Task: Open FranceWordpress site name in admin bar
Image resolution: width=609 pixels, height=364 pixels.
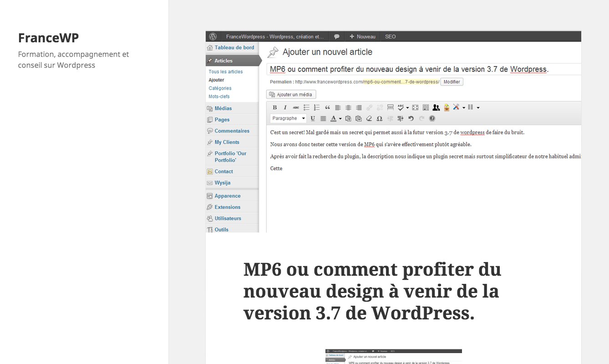Action: (x=275, y=36)
